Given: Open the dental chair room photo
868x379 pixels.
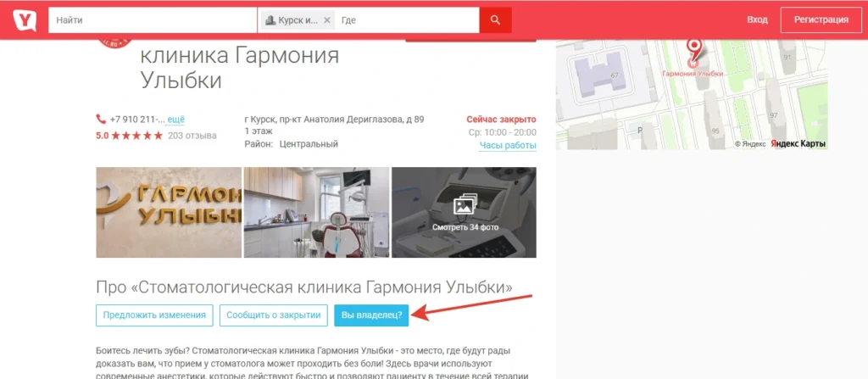Looking at the screenshot, I should click(317, 212).
